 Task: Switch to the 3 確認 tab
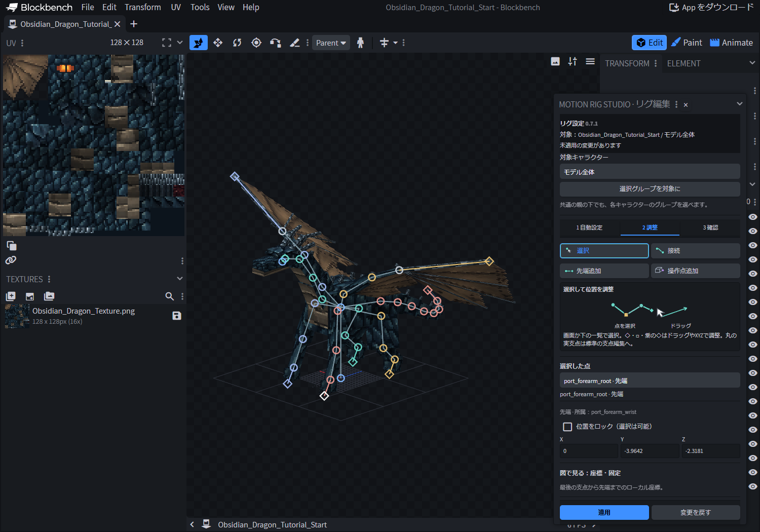pyautogui.click(x=710, y=227)
